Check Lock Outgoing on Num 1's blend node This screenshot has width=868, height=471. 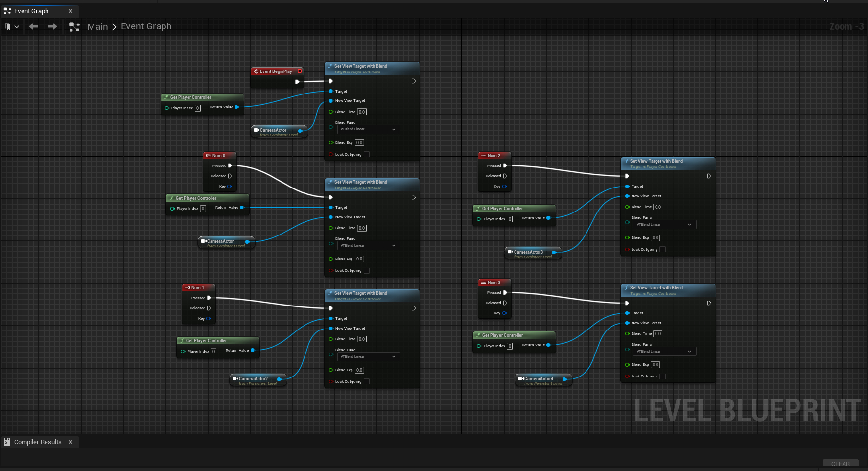[x=367, y=381]
